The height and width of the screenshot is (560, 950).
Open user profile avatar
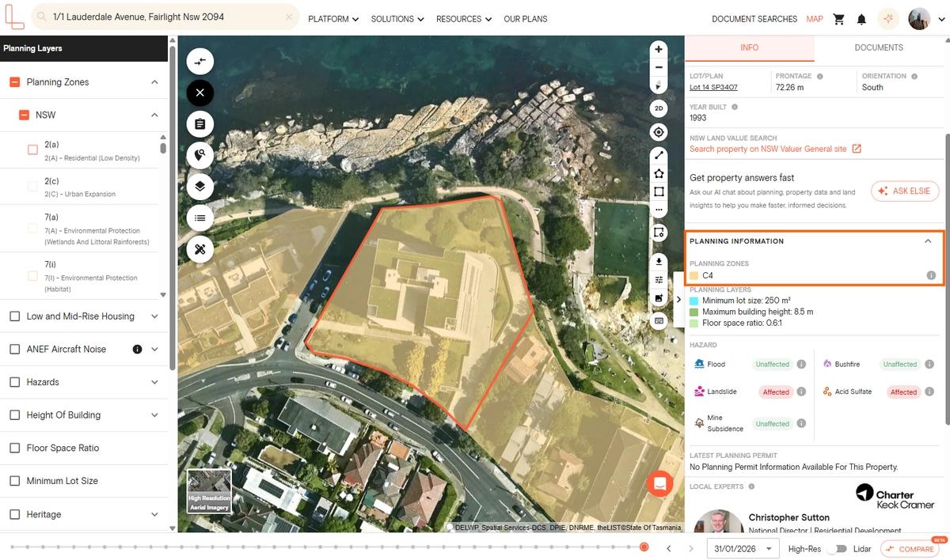pos(919,19)
